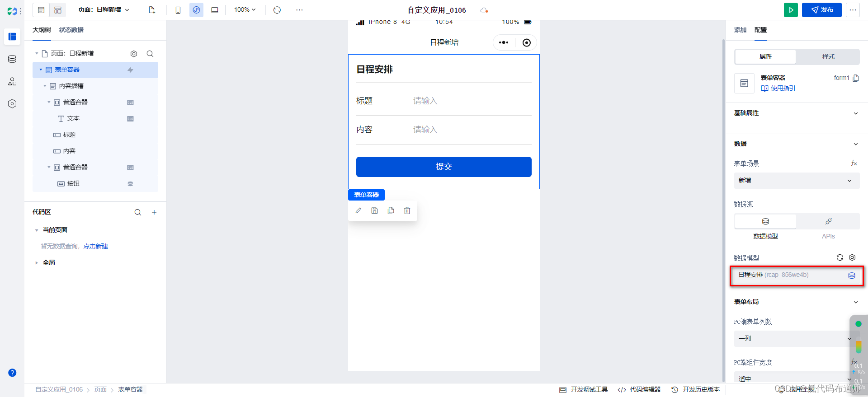Switch to the 大纲树 tab
Image resolution: width=868 pixels, height=397 pixels.
pyautogui.click(x=42, y=30)
